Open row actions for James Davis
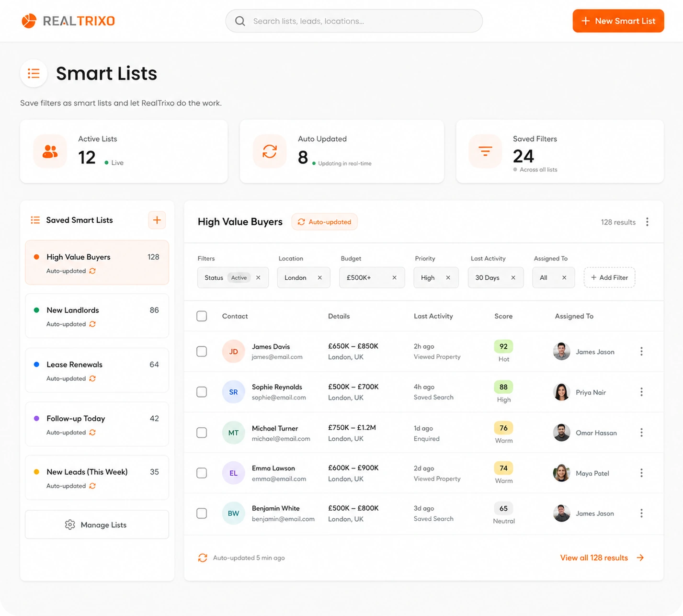 [641, 352]
